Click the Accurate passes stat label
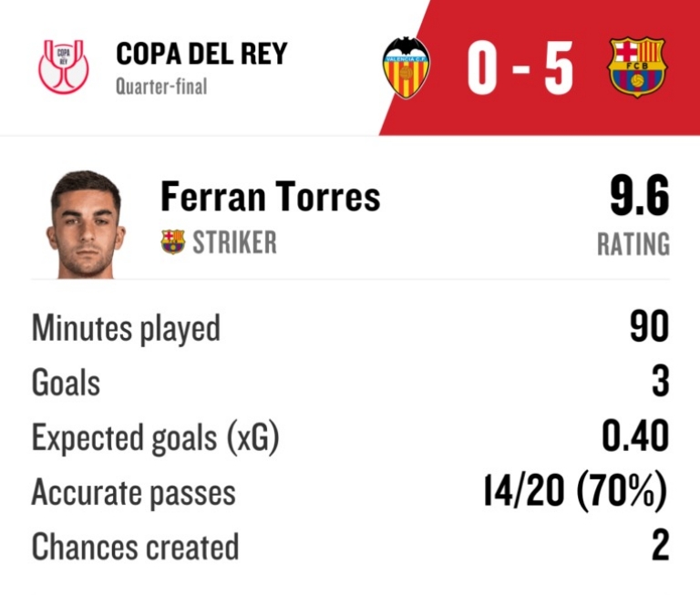The image size is (700, 595). pos(133,492)
